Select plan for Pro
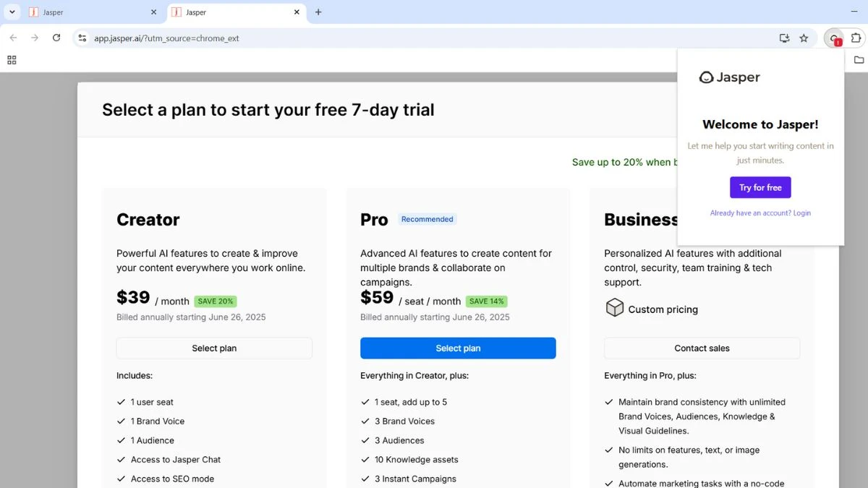The width and height of the screenshot is (868, 488). 458,348
